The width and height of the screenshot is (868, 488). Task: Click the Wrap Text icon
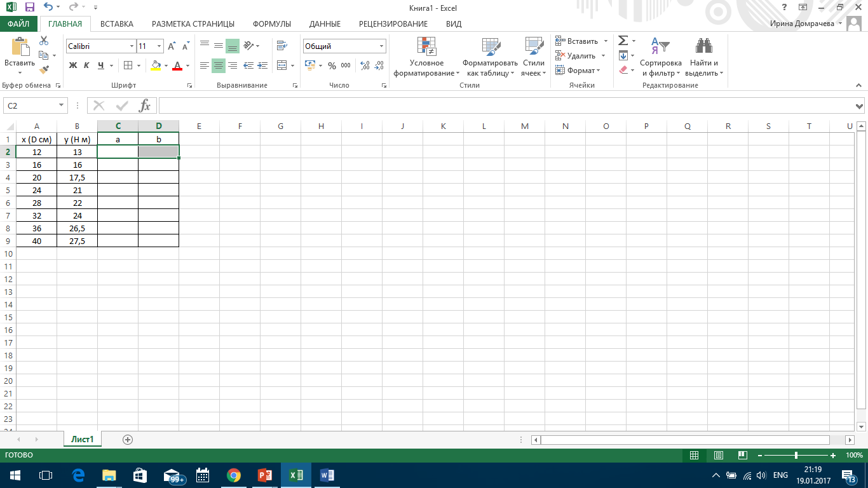(281, 46)
